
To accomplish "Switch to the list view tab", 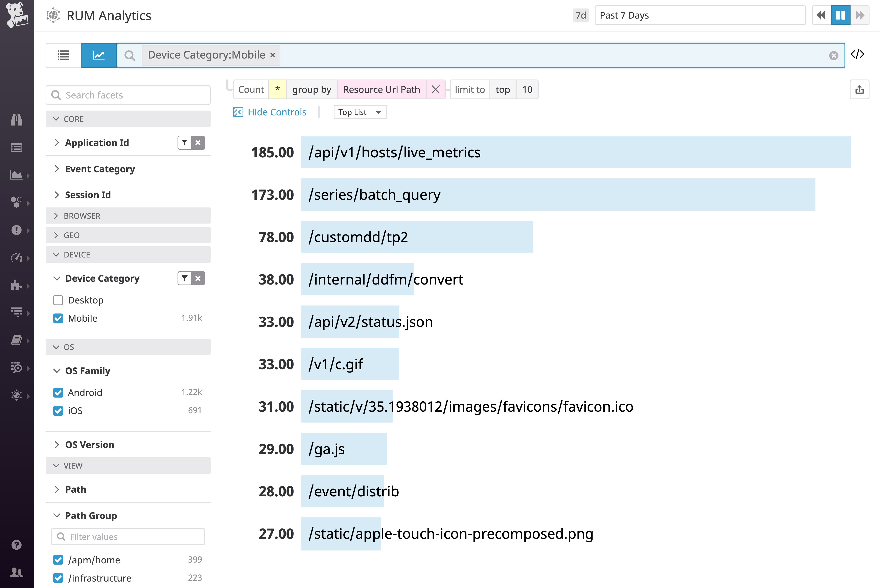I will coord(63,55).
